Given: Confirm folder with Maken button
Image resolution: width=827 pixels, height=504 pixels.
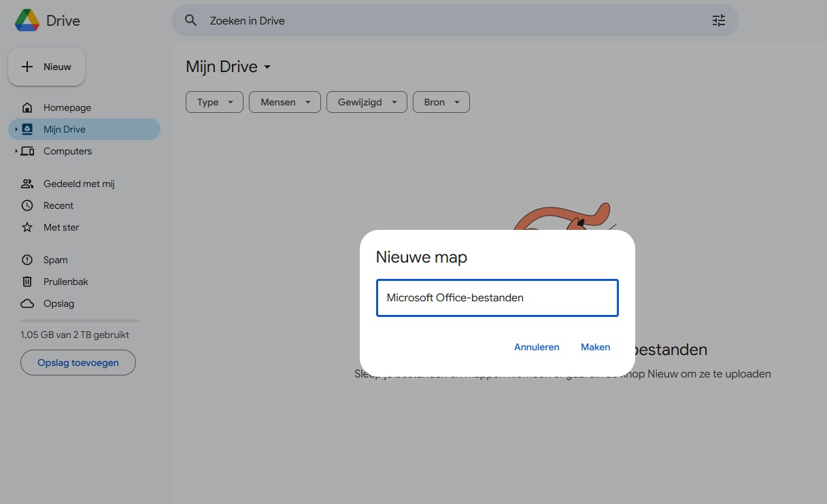Looking at the screenshot, I should coord(595,347).
